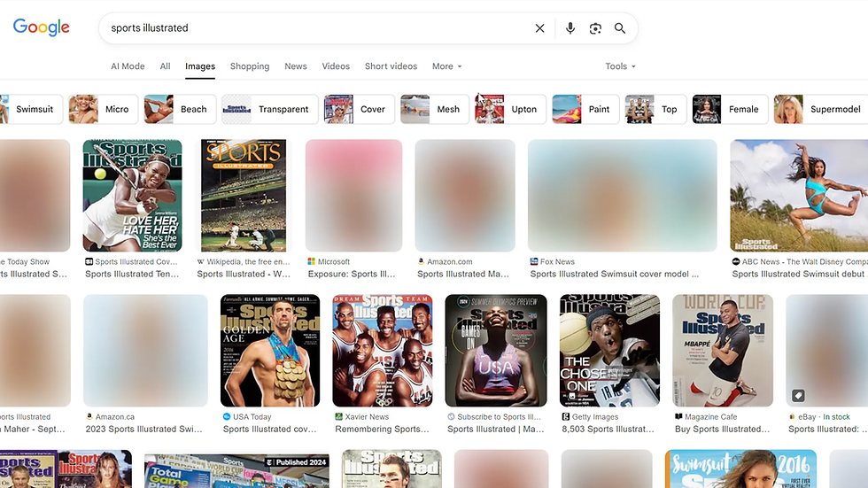The image size is (868, 488).
Task: Switch to the All results tab
Action: tap(165, 66)
